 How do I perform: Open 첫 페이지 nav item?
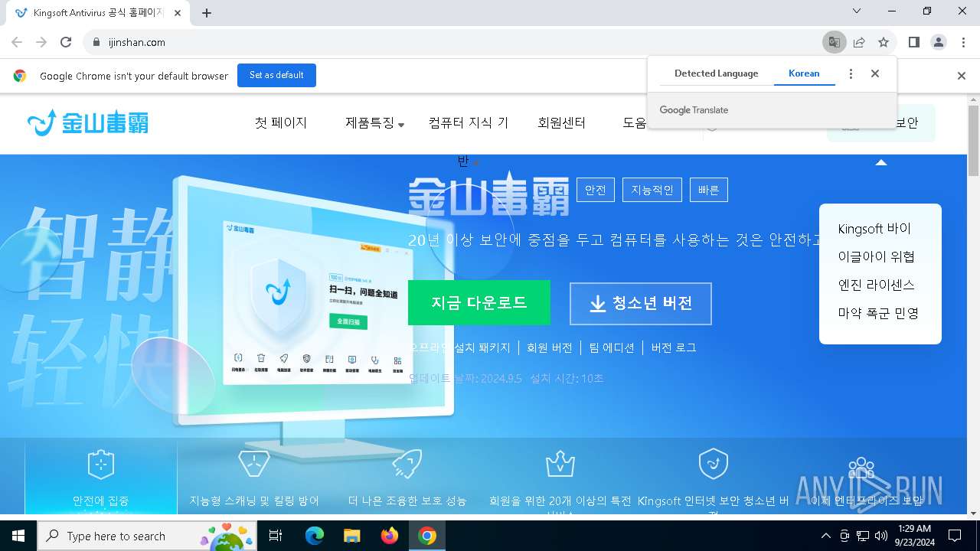[x=280, y=122]
